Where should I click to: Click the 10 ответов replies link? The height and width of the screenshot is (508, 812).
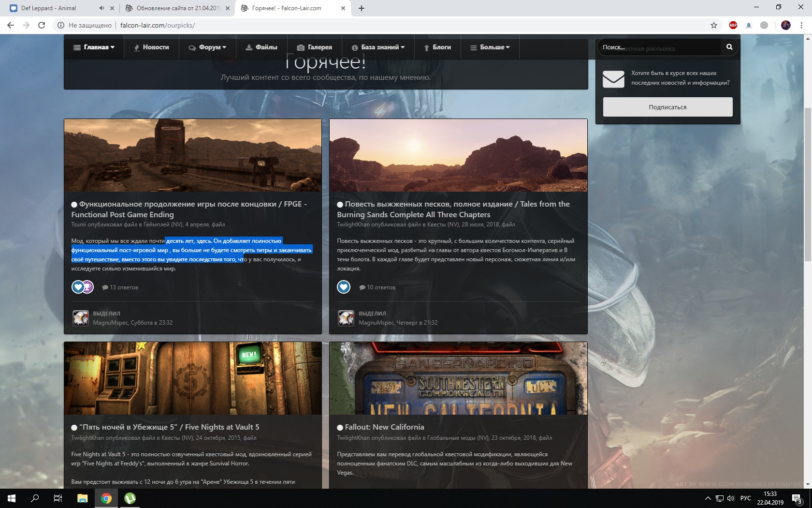tap(377, 287)
